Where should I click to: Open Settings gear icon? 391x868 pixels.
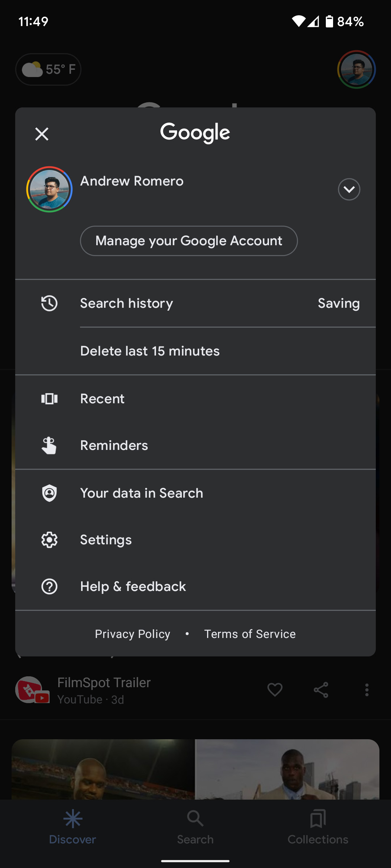point(49,540)
